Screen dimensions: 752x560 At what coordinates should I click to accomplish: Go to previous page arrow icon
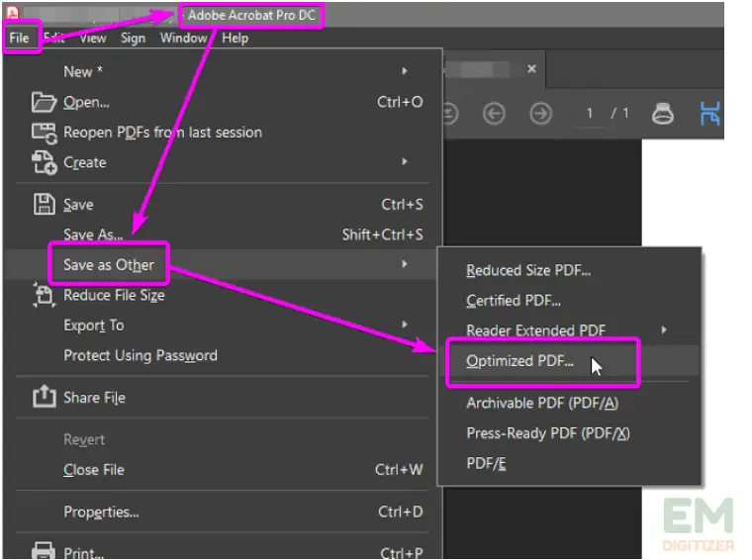(x=494, y=114)
